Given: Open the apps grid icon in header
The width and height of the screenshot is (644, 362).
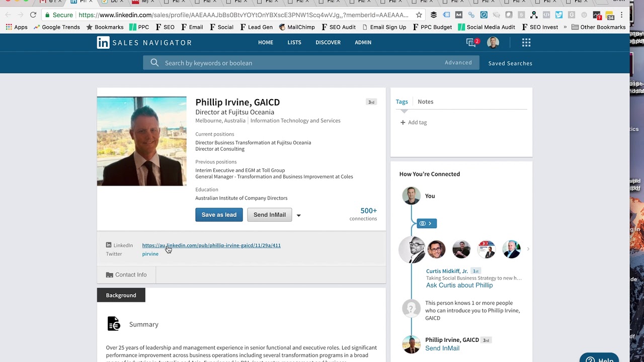Looking at the screenshot, I should click(526, 43).
